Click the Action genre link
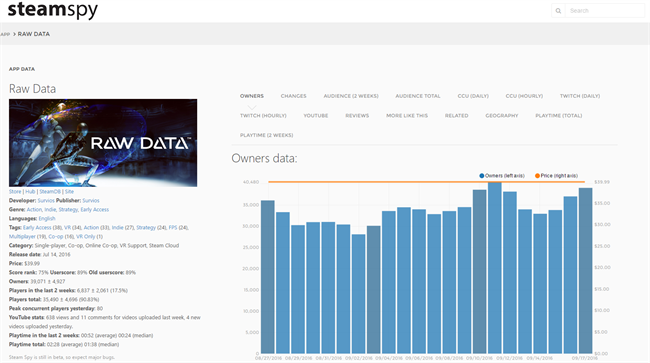 coord(34,210)
